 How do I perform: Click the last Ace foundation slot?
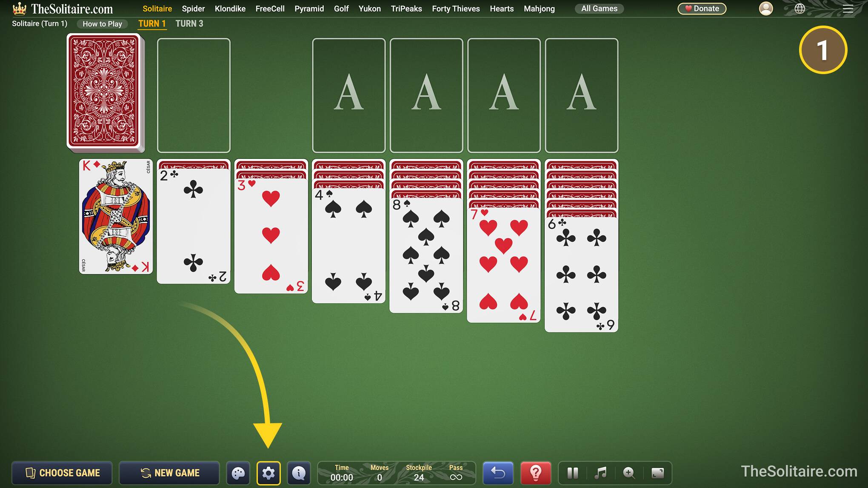click(x=582, y=95)
